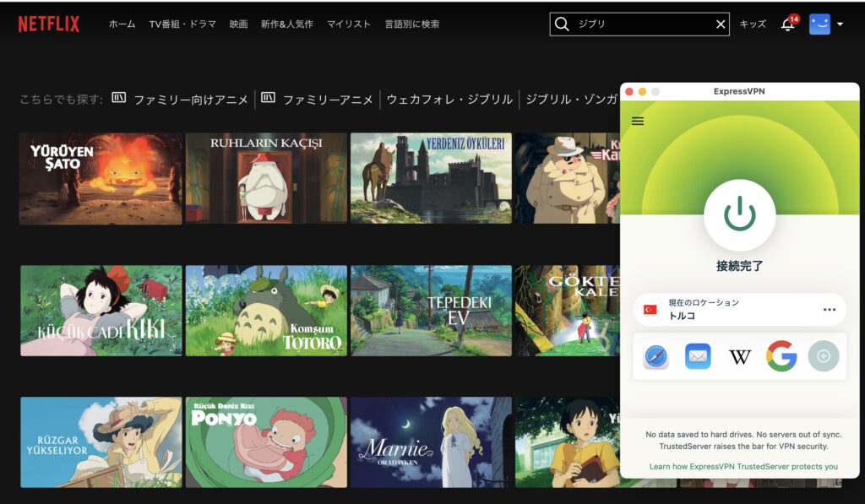Open Google shortcut in ExpressVPN
Screen dimensions: 865x504
(781, 356)
